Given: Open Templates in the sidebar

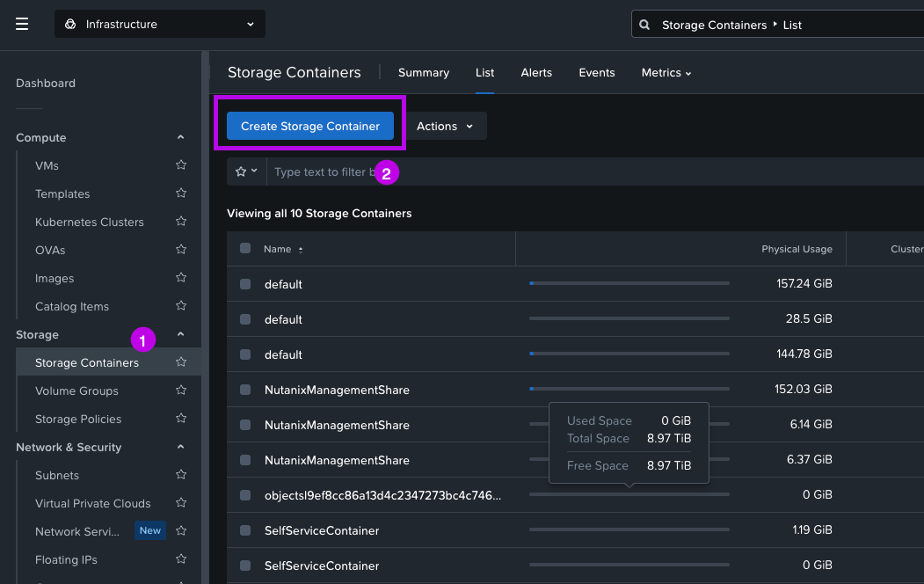Looking at the screenshot, I should pyautogui.click(x=62, y=193).
